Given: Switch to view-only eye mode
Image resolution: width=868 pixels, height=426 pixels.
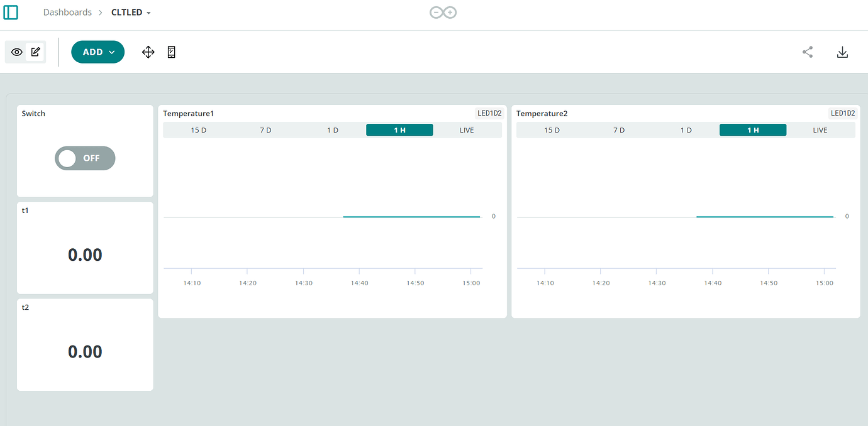Looking at the screenshot, I should tap(16, 52).
